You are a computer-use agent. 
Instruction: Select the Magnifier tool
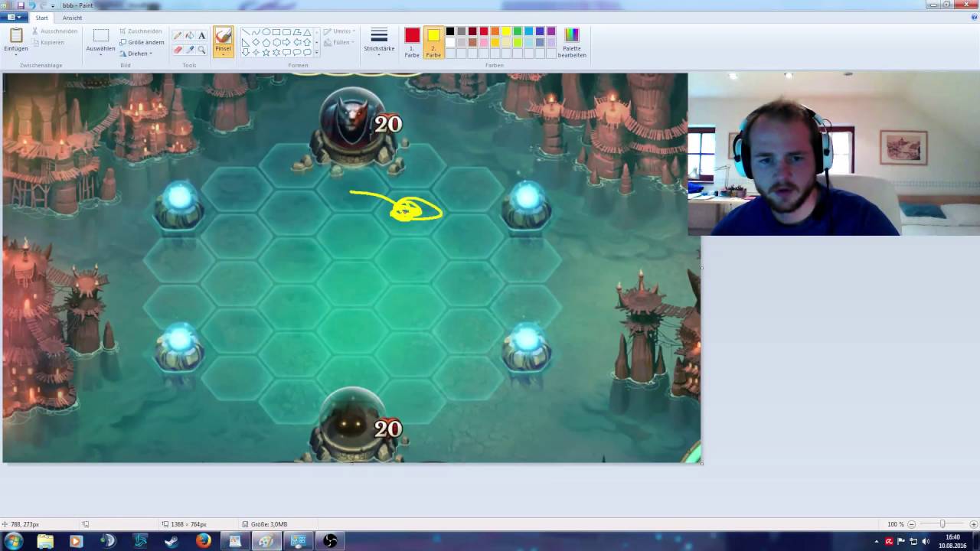pos(202,50)
